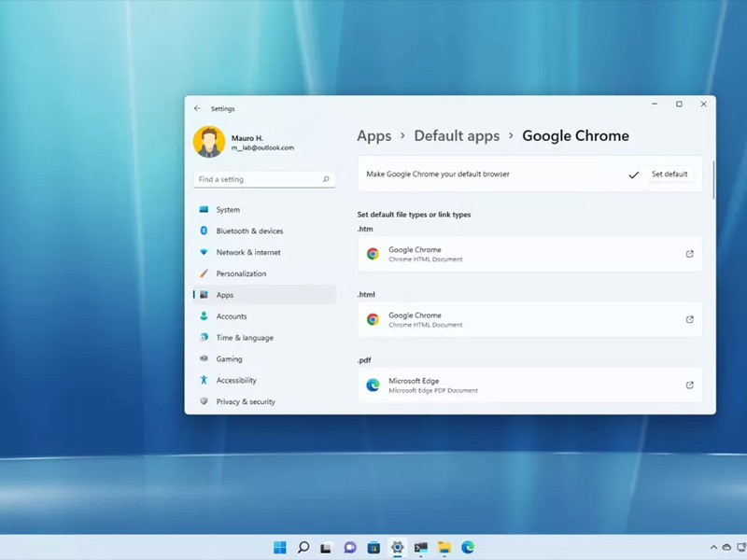
Task: Open the System settings category
Action: (264, 209)
